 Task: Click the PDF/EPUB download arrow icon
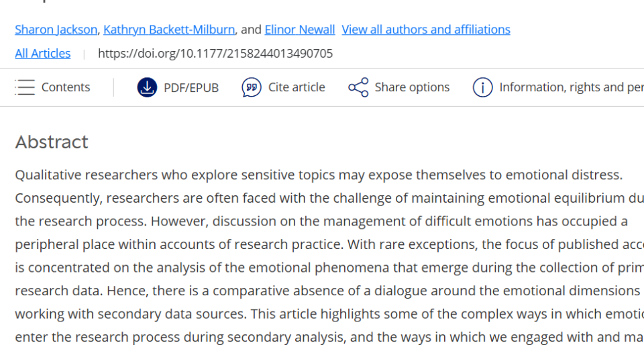(147, 87)
